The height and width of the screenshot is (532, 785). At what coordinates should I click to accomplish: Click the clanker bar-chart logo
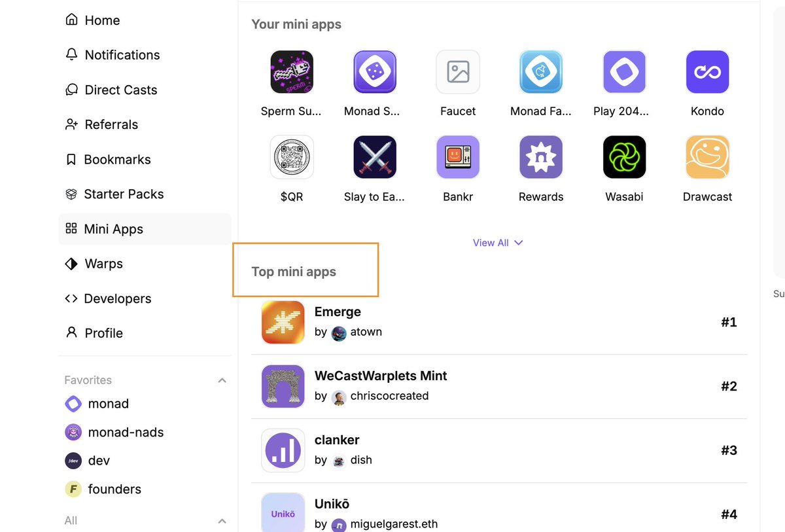[x=283, y=450]
